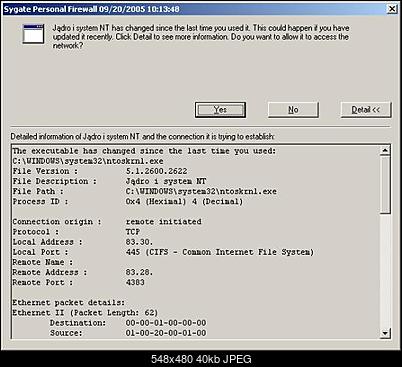The width and height of the screenshot is (402, 367).
Task: Click the File Description value Jądro i system NT
Action: 166,181
